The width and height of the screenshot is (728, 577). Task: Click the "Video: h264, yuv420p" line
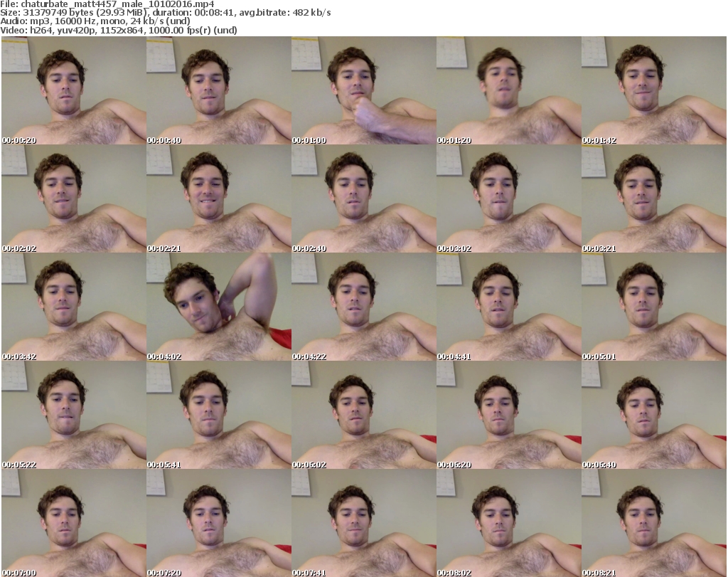click(x=119, y=30)
